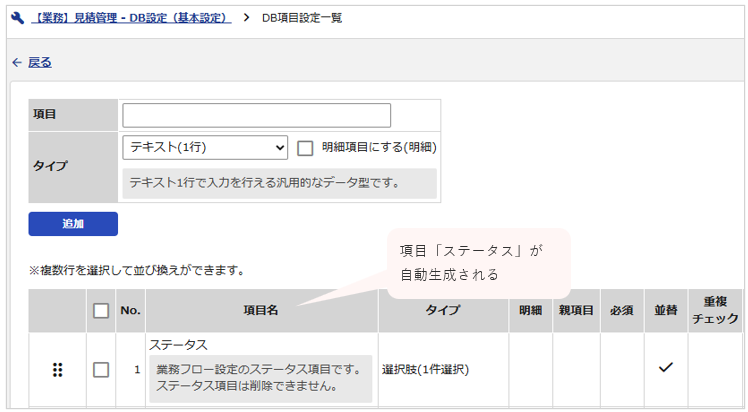The width and height of the screenshot is (748, 412).
Task: Click the 項目名 column header
Action: pyautogui.click(x=261, y=310)
